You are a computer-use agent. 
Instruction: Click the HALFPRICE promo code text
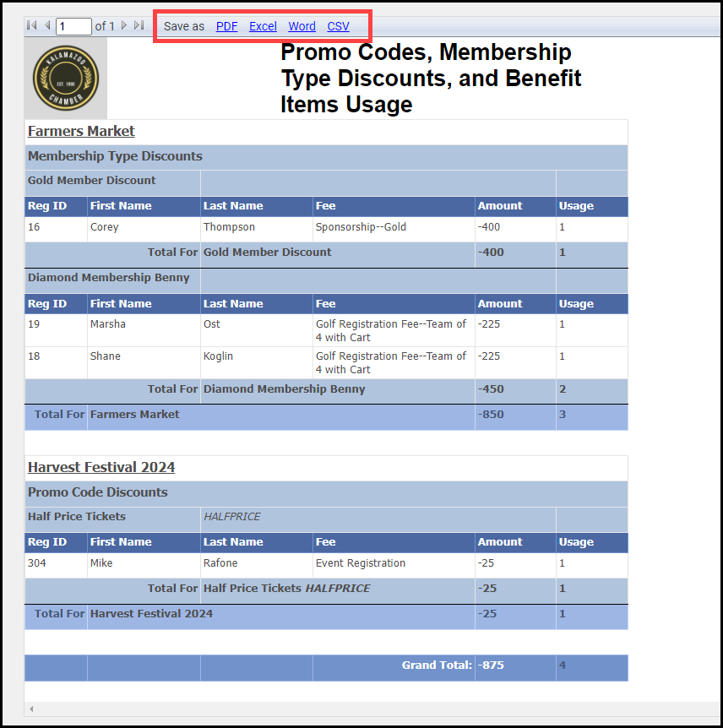point(232,517)
